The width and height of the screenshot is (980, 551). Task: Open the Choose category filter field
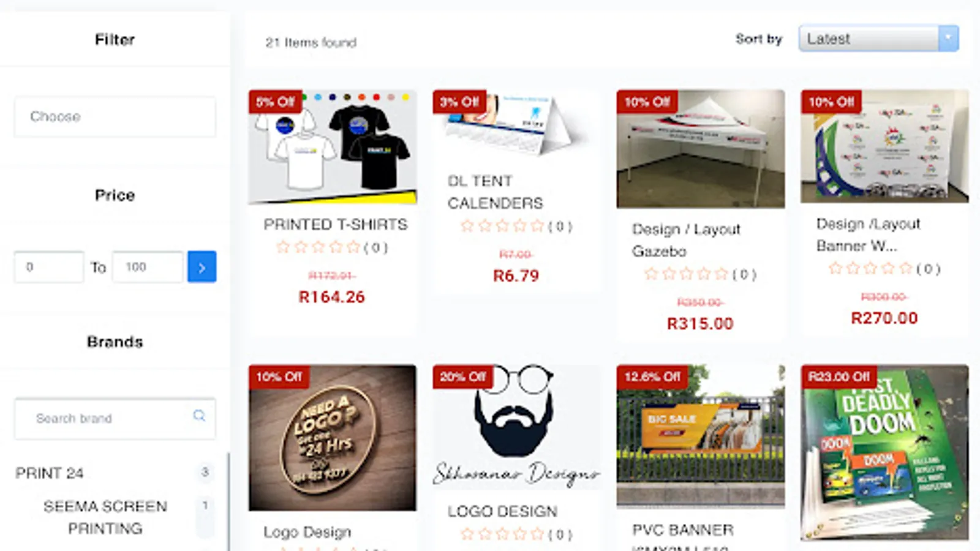(115, 116)
